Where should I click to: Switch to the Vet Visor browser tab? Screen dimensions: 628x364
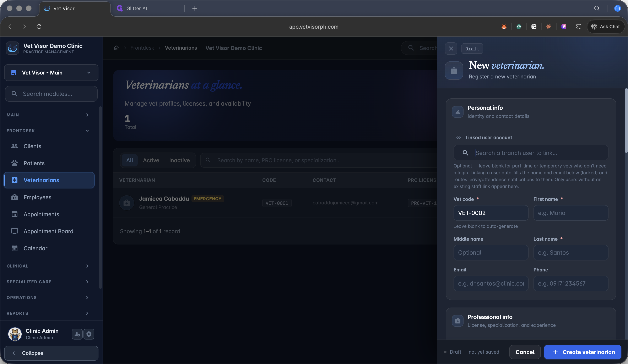click(75, 9)
